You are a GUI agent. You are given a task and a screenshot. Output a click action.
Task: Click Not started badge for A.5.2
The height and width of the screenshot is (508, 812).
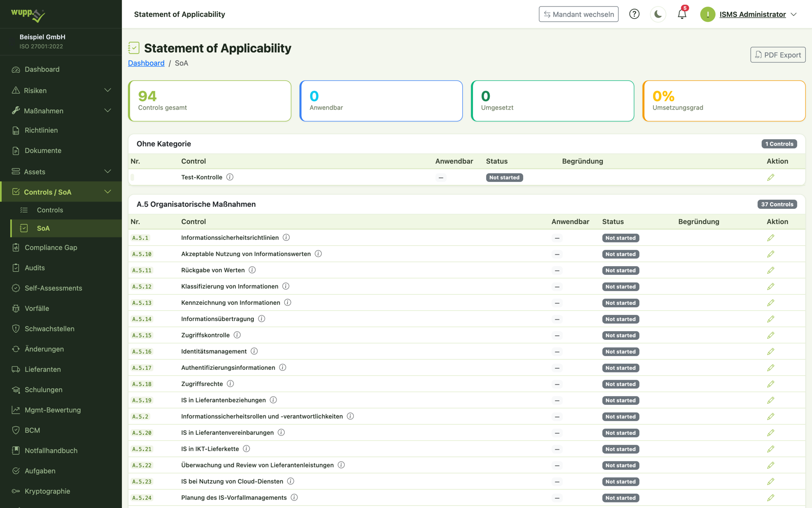point(621,417)
